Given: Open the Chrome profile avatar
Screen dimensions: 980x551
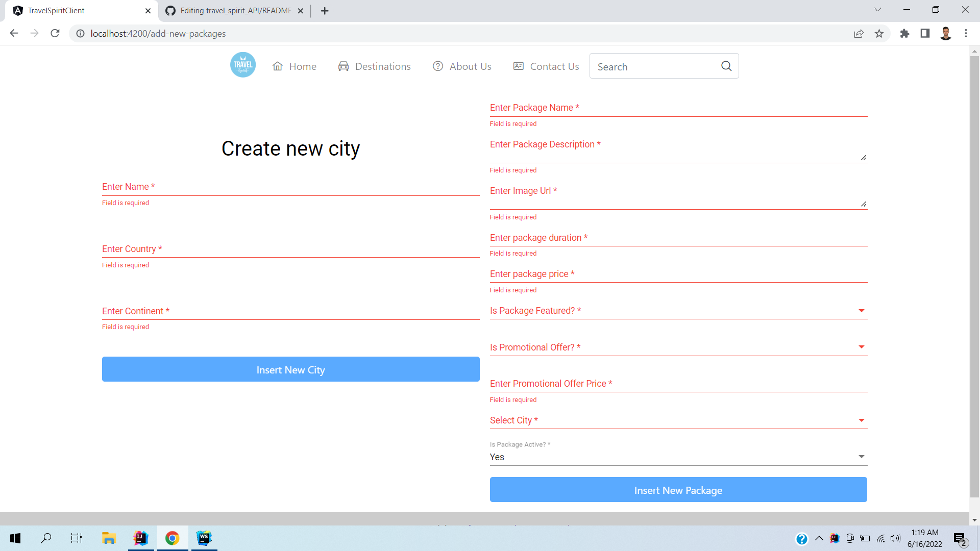Looking at the screenshot, I should 946,34.
